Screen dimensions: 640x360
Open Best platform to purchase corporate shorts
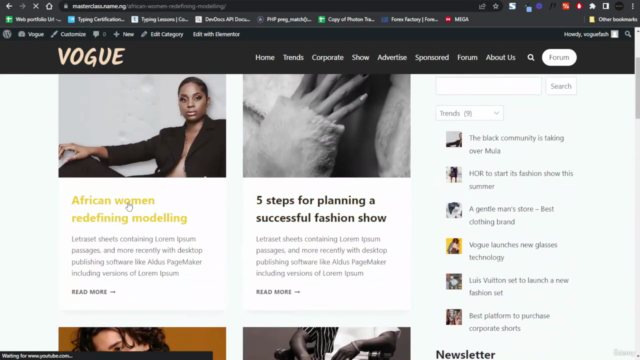point(509,322)
